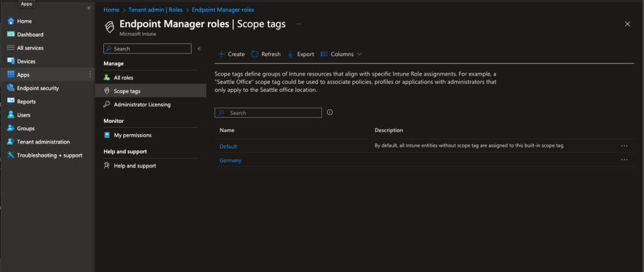Click the Refresh toolbar button
Screen dimensions: 644x272
click(x=266, y=54)
